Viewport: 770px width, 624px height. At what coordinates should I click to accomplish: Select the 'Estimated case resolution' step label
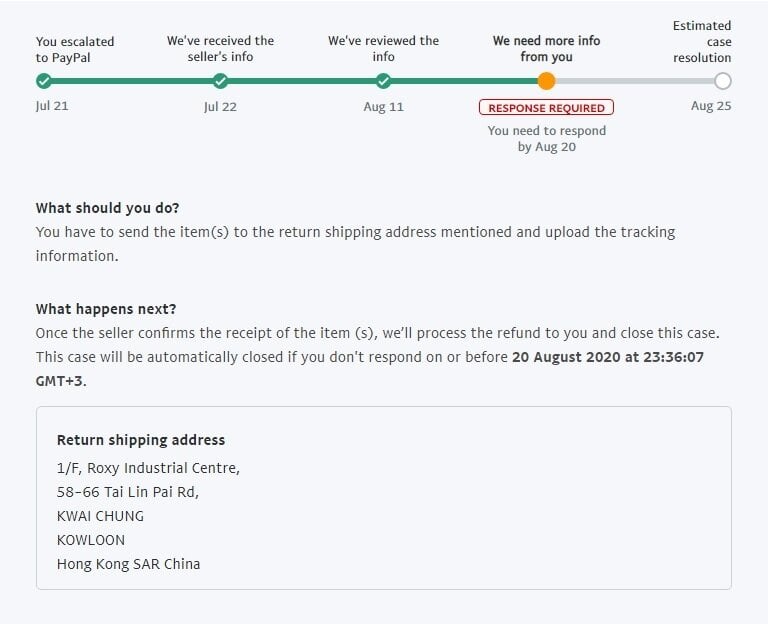(702, 41)
